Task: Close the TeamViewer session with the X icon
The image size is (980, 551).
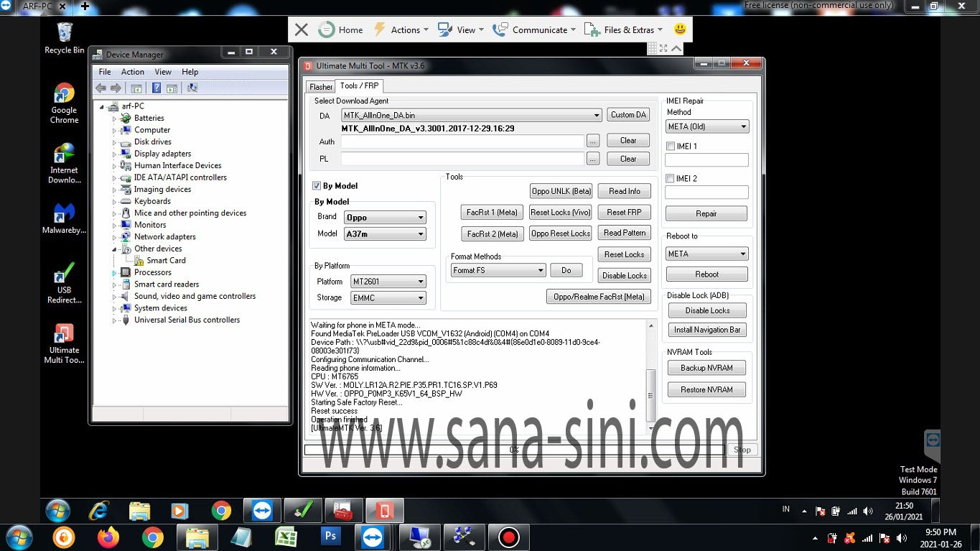Action: click(x=302, y=29)
